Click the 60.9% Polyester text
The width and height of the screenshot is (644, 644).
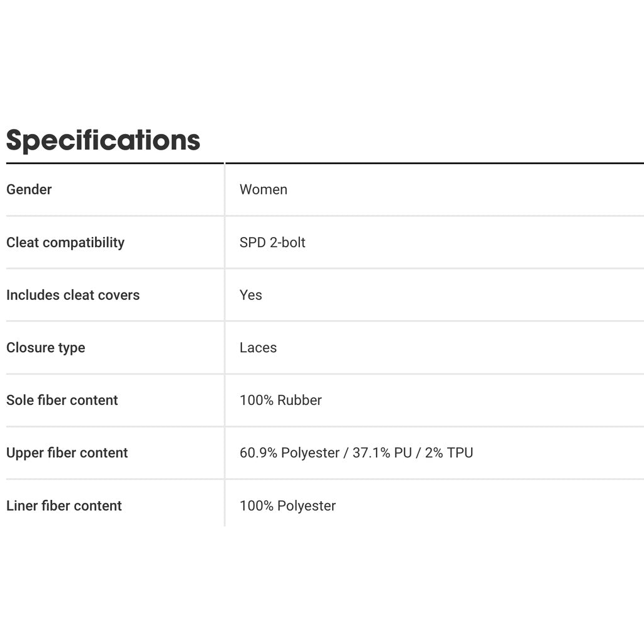pos(289,453)
